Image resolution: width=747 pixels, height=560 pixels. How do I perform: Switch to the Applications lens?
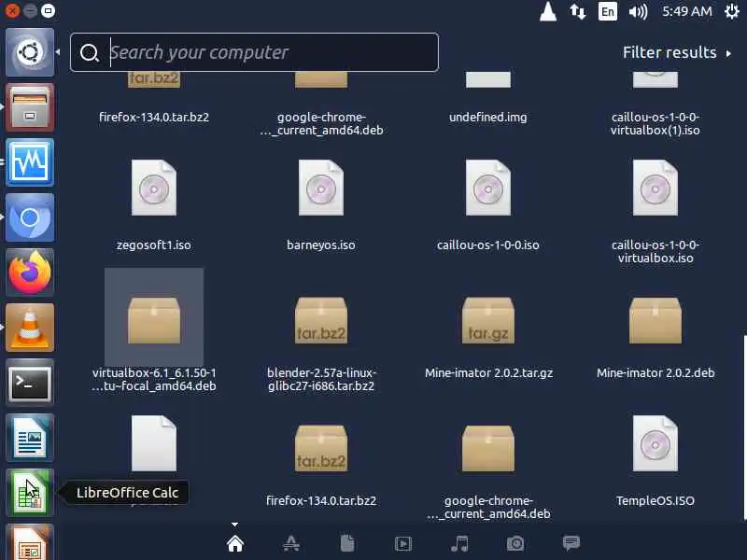click(x=291, y=543)
